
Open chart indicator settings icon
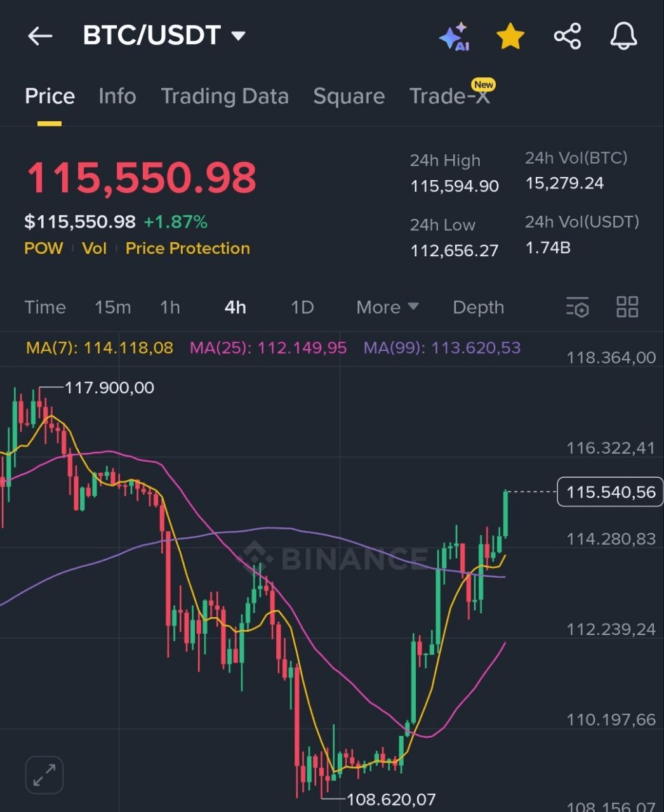tap(577, 307)
